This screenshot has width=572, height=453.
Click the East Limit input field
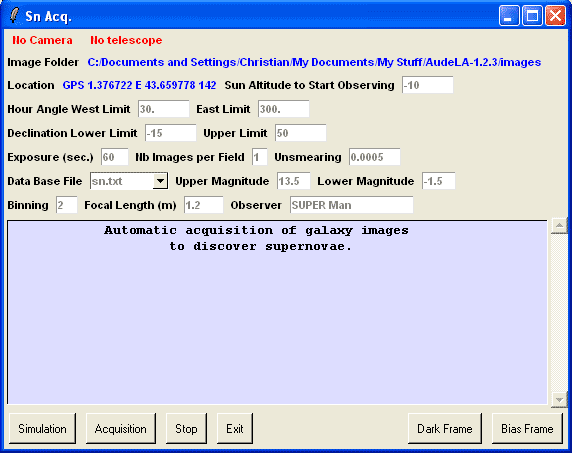pyautogui.click(x=283, y=109)
